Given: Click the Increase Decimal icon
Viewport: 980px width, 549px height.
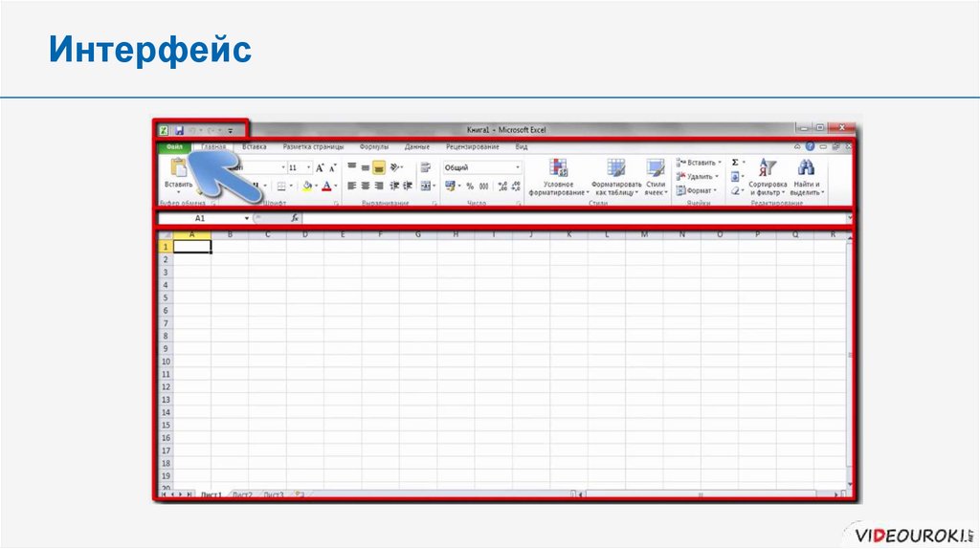Looking at the screenshot, I should coord(502,187).
